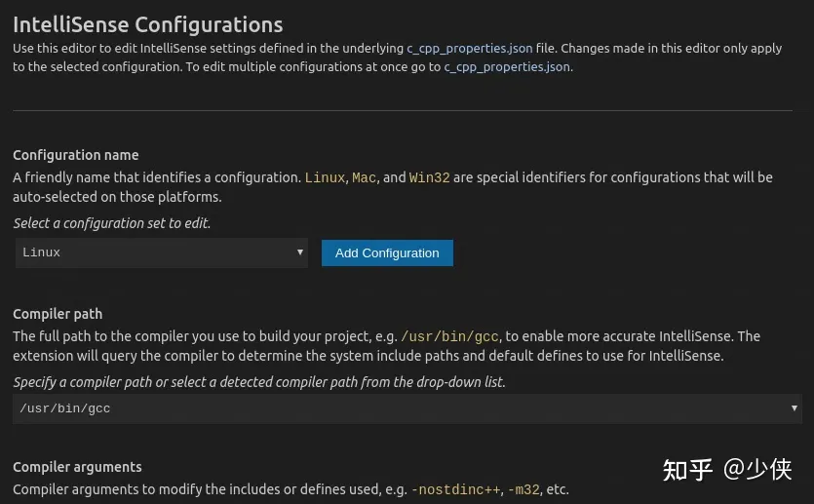This screenshot has height=504, width=814.
Task: Click 'Specify a compiler path' italic hint
Action: 258,382
